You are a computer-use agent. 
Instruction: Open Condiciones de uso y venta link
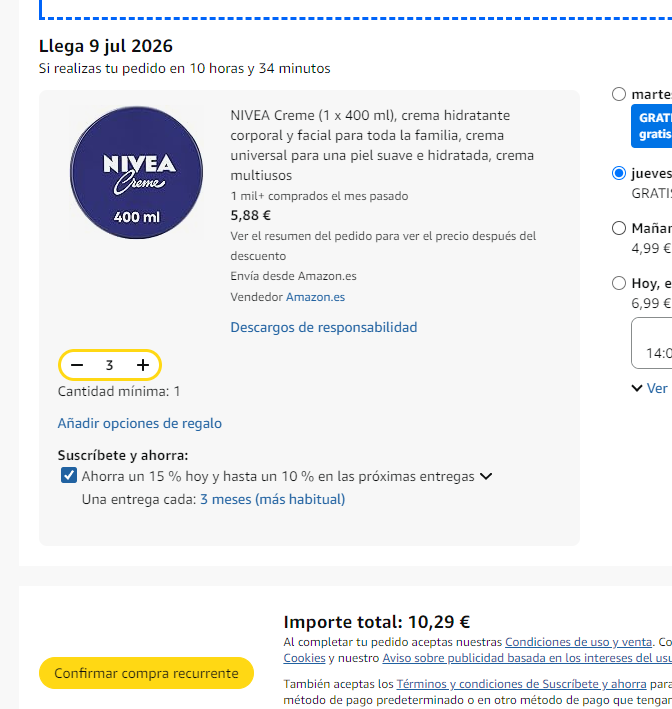(578, 642)
